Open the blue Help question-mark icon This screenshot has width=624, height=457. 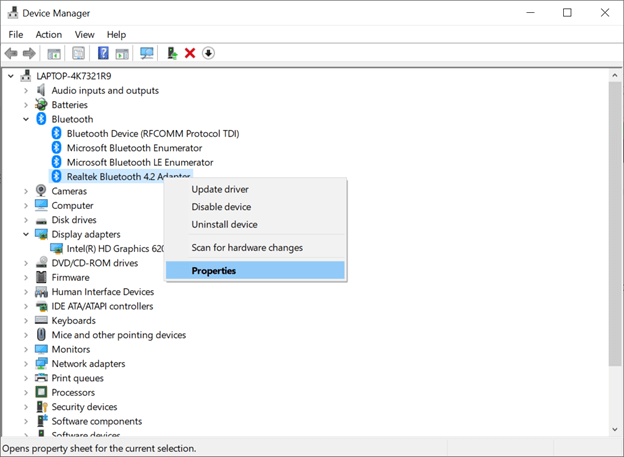(x=103, y=53)
